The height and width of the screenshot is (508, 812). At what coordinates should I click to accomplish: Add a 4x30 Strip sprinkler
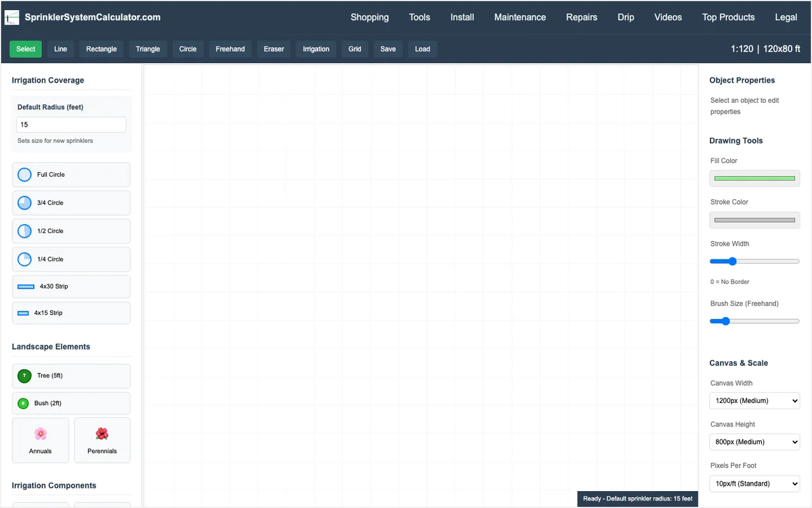pos(71,287)
